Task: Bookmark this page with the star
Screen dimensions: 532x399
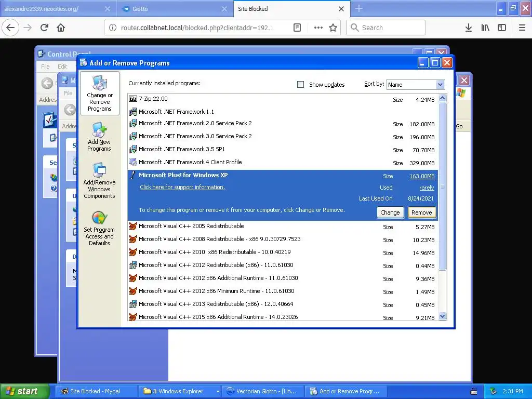Action: (x=333, y=28)
